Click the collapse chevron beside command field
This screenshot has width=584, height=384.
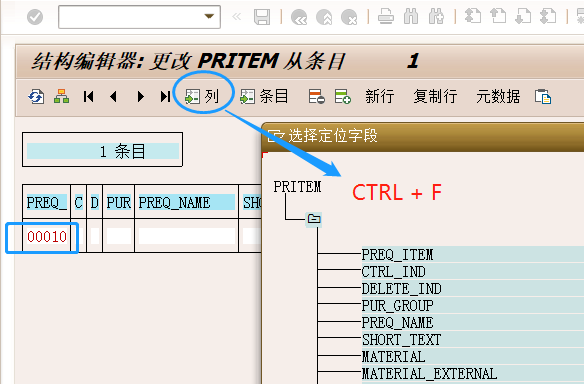237,17
